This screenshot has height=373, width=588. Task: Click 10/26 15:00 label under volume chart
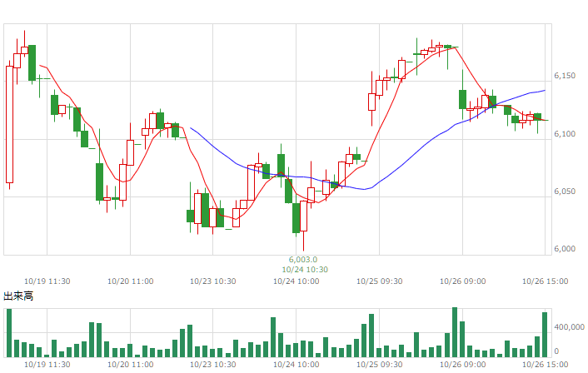click(546, 365)
